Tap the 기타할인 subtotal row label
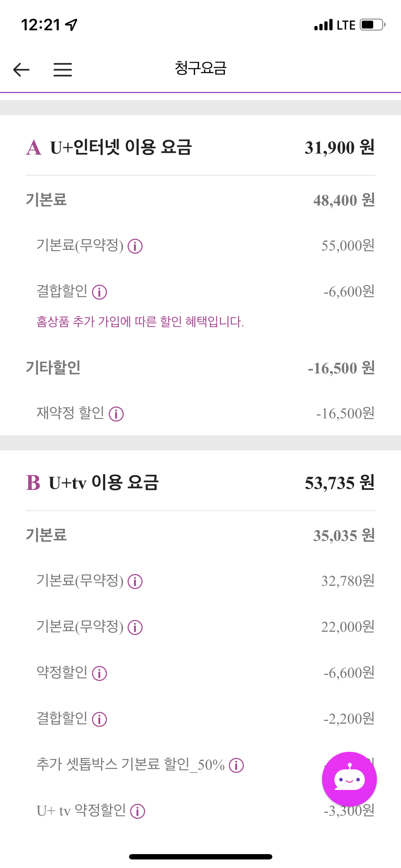This screenshot has height=868, width=401. pos(53,368)
